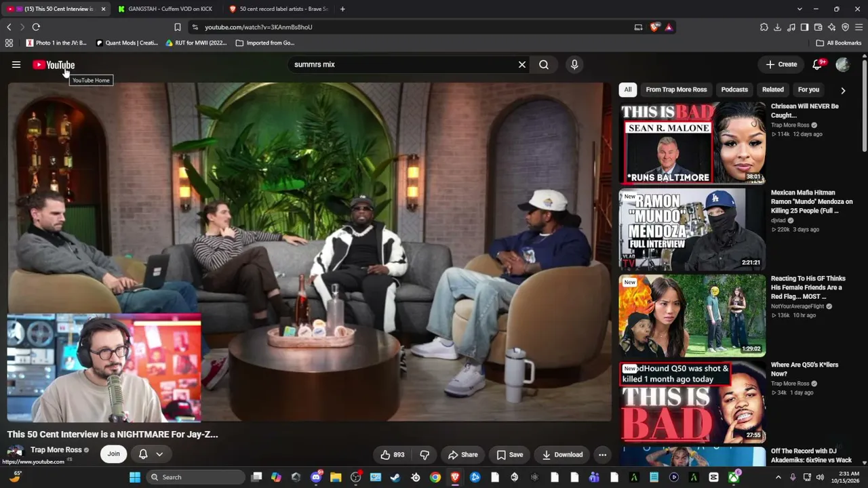This screenshot has height=488, width=868.
Task: Open the YouTube guide hamburger menu
Action: 16,64
